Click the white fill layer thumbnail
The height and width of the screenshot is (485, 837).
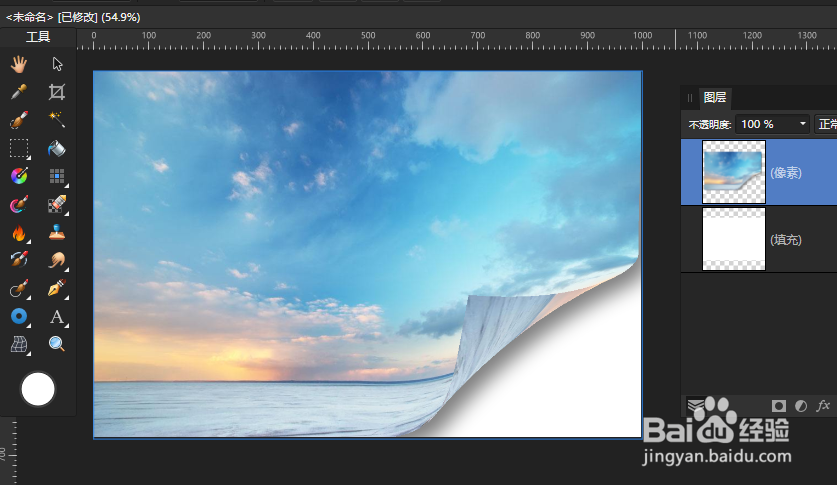(x=733, y=239)
